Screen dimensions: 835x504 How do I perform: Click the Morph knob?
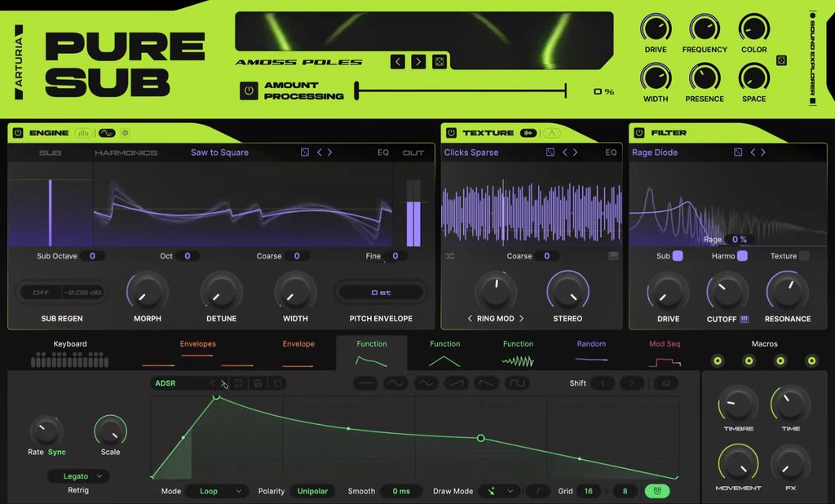click(x=148, y=292)
